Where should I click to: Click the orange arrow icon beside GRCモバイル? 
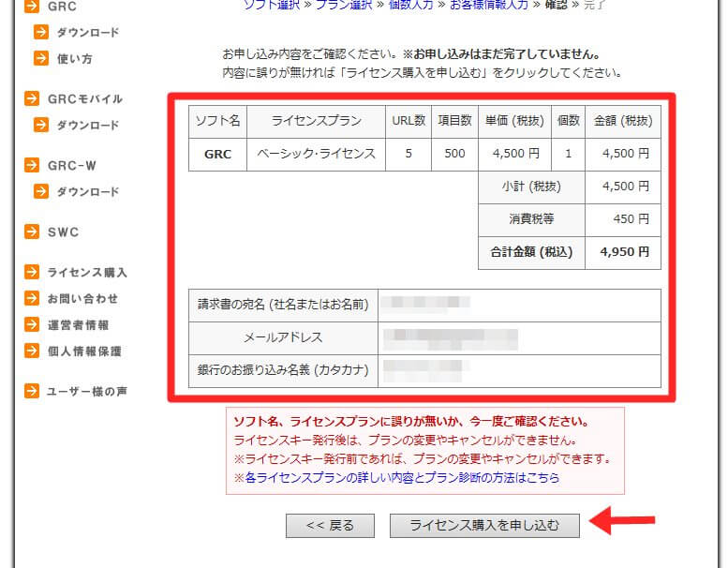[x=32, y=98]
